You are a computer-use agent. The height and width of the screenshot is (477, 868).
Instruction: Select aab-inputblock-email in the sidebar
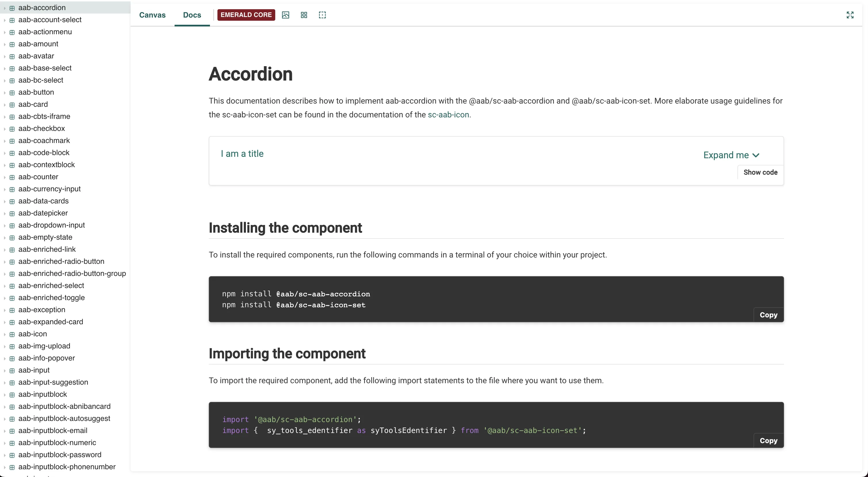53,431
